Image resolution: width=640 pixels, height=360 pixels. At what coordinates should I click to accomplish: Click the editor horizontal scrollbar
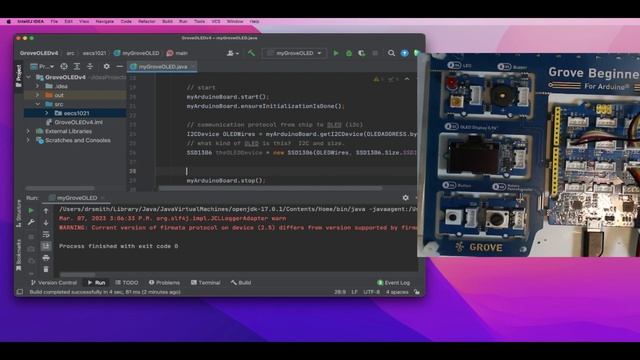click(x=270, y=188)
